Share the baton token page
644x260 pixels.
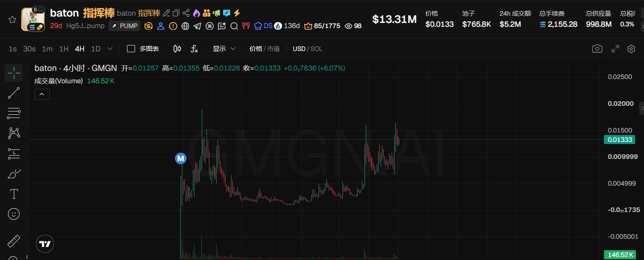(186, 13)
